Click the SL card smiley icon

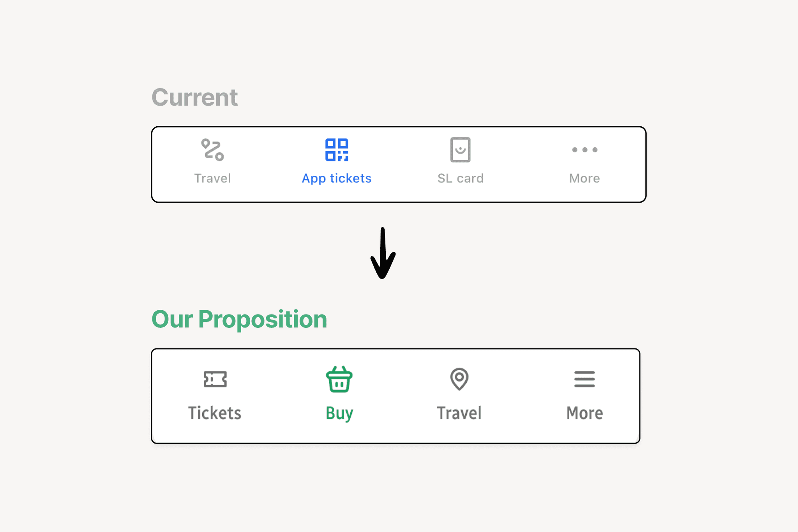point(460,150)
